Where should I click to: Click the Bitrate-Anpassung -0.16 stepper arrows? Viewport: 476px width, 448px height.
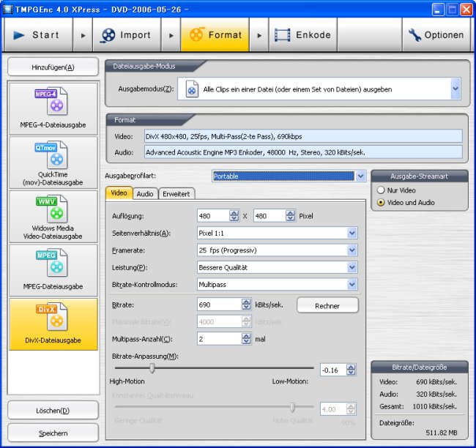[352, 370]
